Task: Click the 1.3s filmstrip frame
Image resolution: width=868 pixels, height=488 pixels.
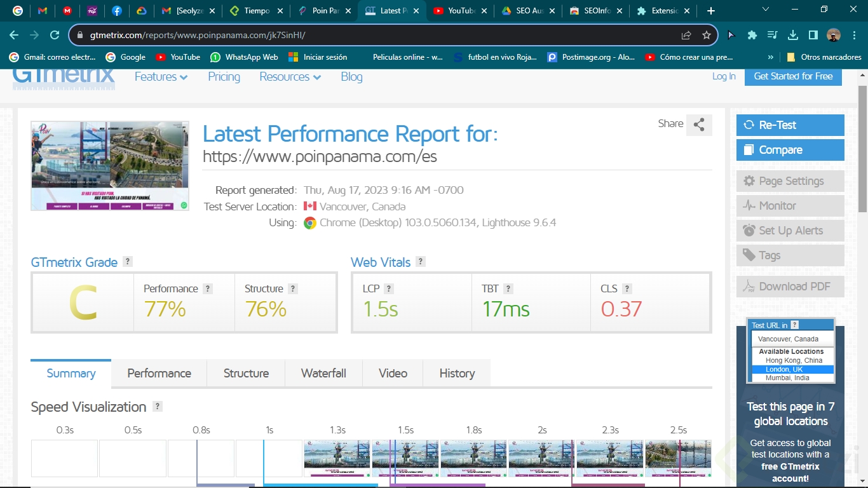Action: point(337,458)
